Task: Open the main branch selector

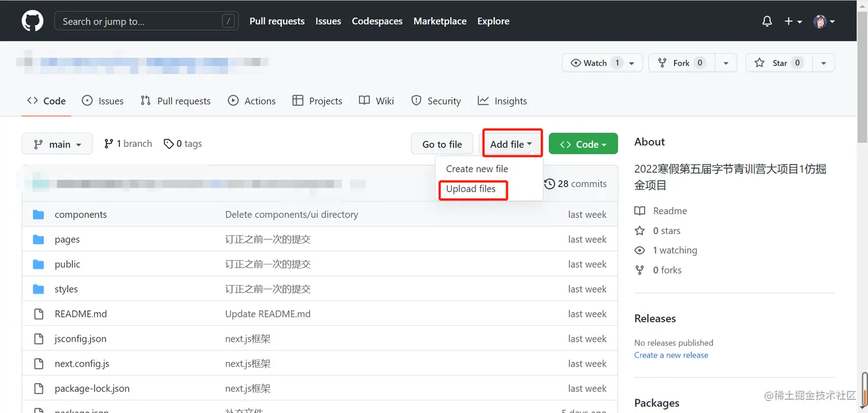Action: coord(57,144)
